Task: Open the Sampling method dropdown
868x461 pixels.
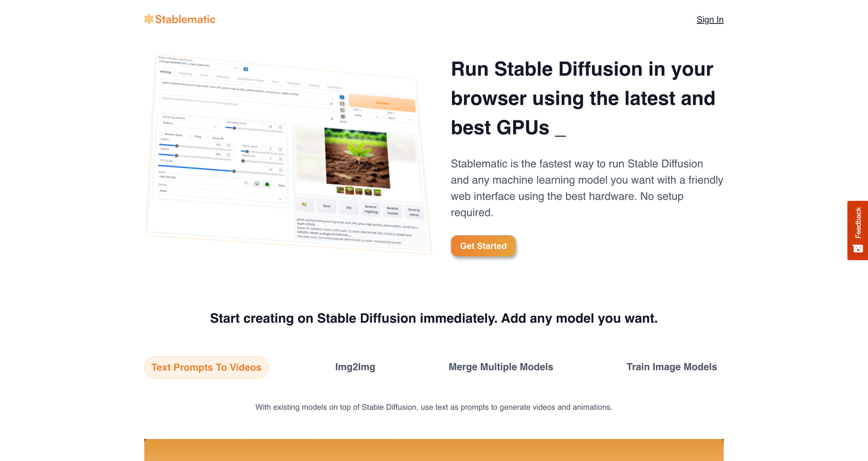Action: click(x=189, y=125)
